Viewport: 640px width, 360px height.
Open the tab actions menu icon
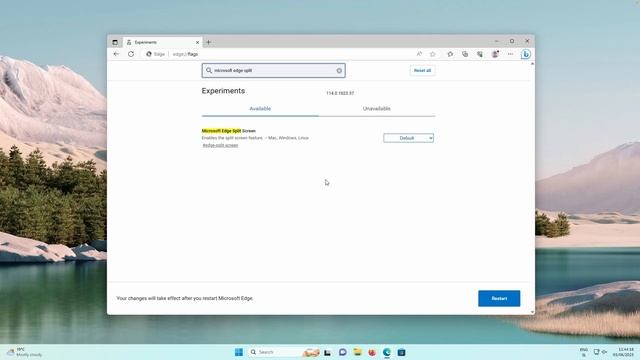point(115,42)
